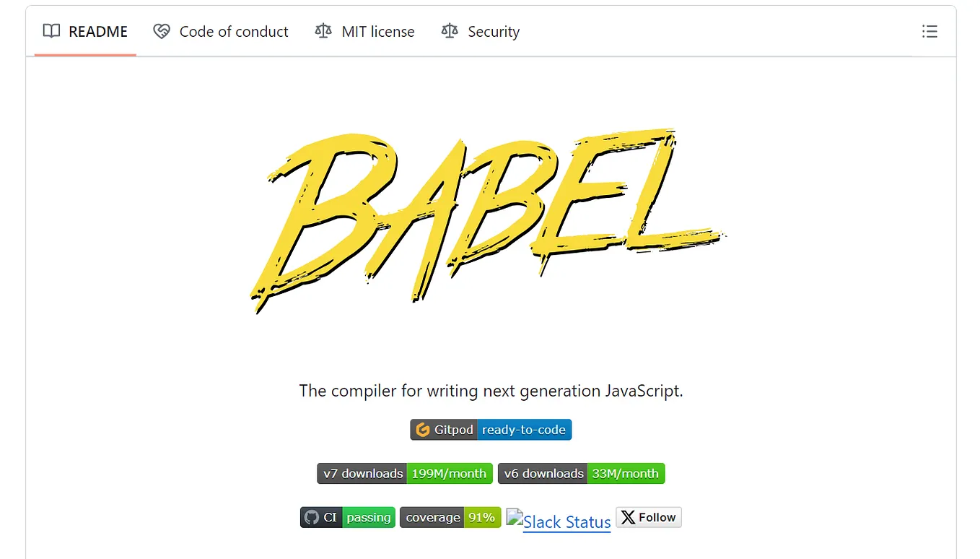
Task: Click the CI passing status badge
Action: (x=347, y=517)
